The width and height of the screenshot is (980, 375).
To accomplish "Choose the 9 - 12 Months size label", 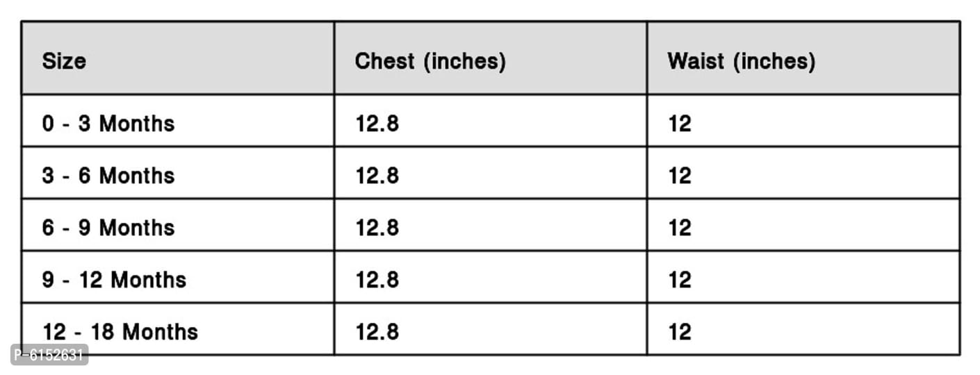I will coord(114,280).
